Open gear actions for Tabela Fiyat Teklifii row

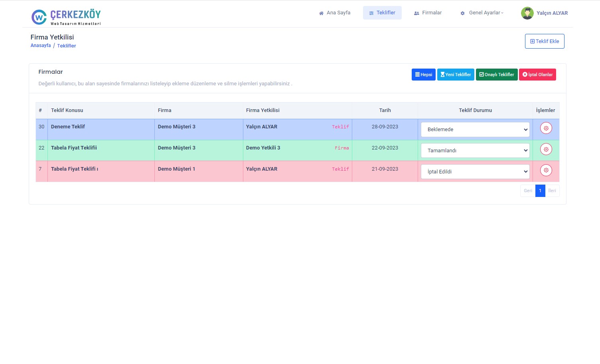tap(546, 150)
